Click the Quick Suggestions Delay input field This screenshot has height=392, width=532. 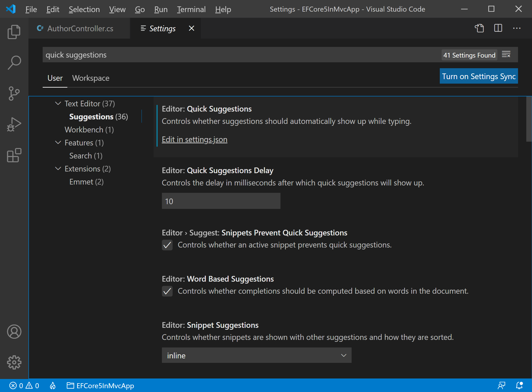point(221,201)
